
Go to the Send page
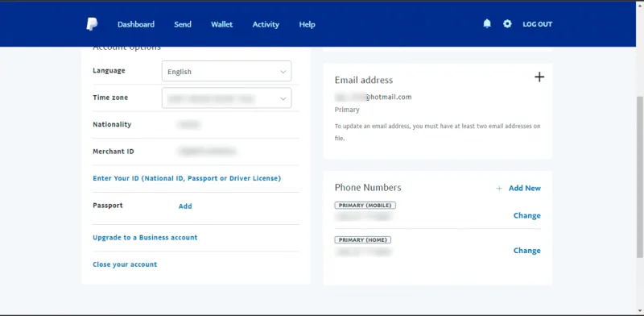183,24
